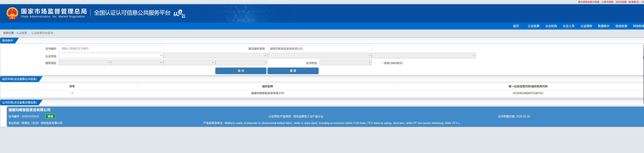Image resolution: width=644 pixels, height=153 pixels.
Task: Click the 全国认证认可信息公共服务平台 header title
Action: 132,13
